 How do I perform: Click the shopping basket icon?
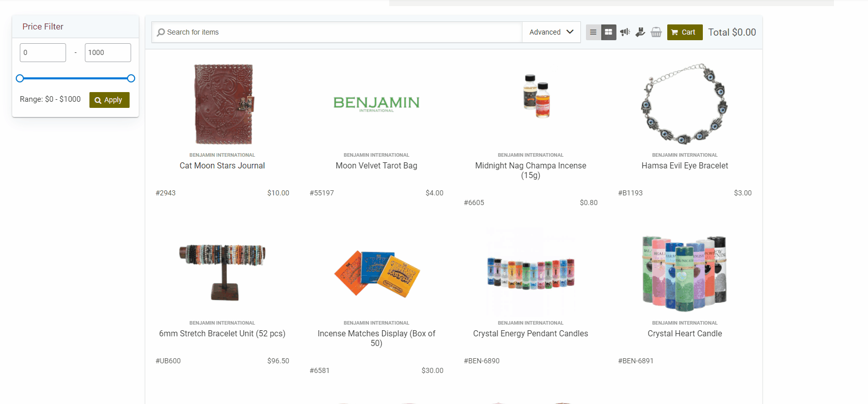click(x=656, y=32)
